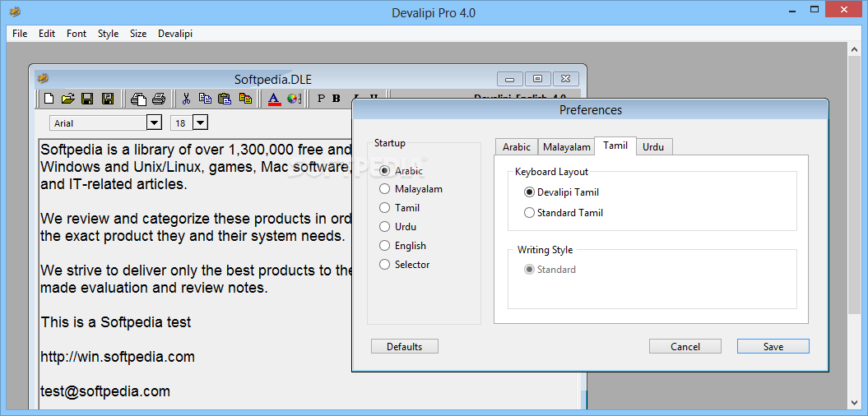Open the Arial font dropdown arrow
Screen dimensions: 868x416
point(154,122)
